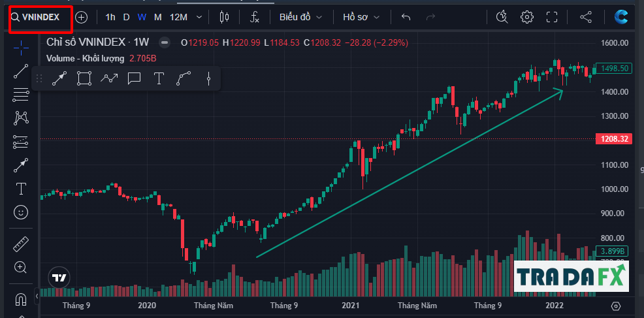644x318 pixels.
Task: Click the VNINDEX symbol search box
Action: [40, 17]
